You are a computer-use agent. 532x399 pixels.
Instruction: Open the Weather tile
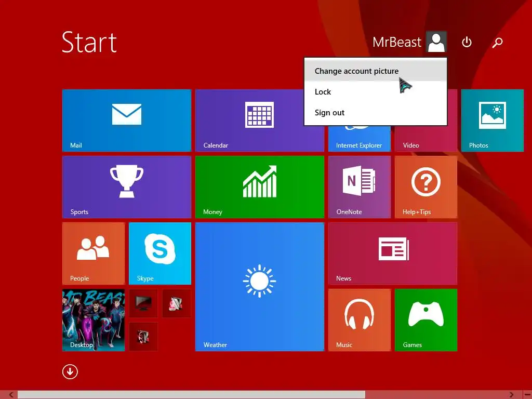coord(260,287)
